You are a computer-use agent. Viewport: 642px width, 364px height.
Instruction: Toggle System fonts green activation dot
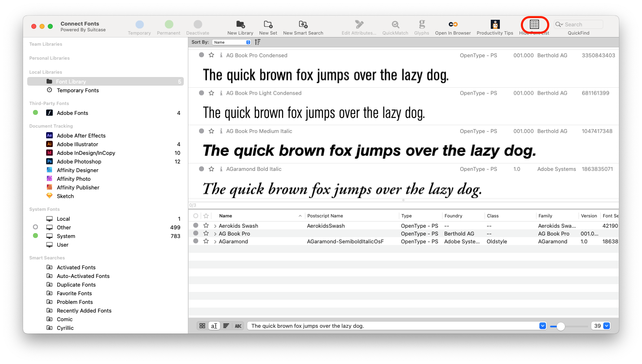tap(35, 236)
